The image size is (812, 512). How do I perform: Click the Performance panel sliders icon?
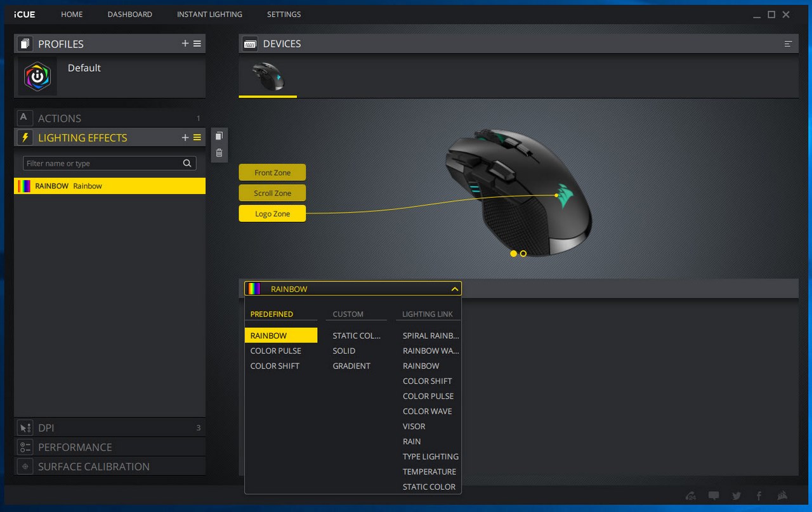tap(25, 447)
